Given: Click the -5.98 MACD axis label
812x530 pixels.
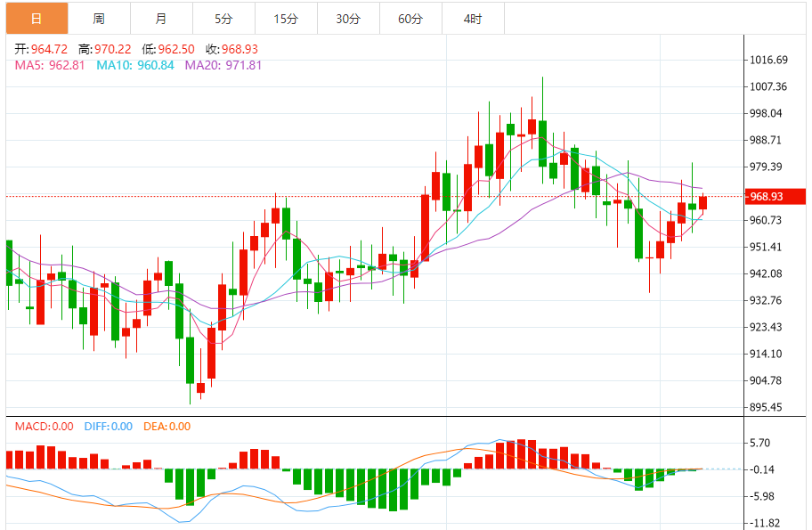Looking at the screenshot, I should [762, 496].
